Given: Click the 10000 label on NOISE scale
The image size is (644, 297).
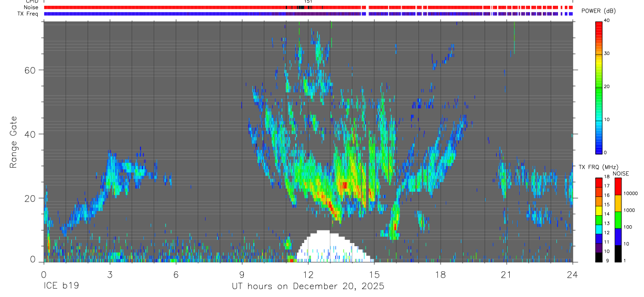Looking at the screenshot, I should pos(631,193).
